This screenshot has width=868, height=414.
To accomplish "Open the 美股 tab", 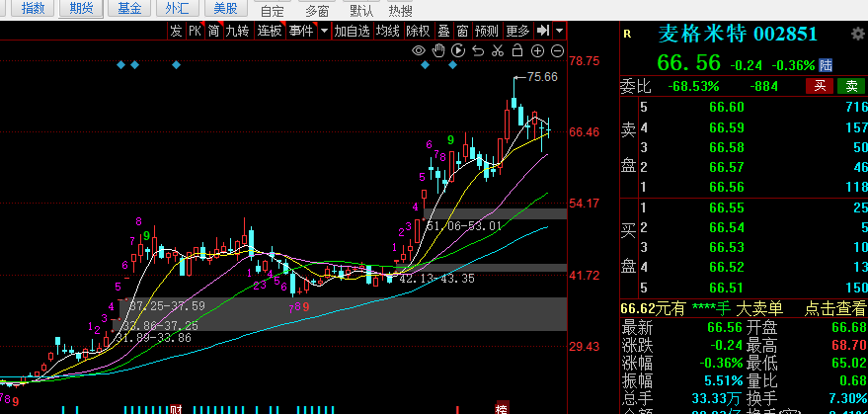I will click(x=225, y=8).
